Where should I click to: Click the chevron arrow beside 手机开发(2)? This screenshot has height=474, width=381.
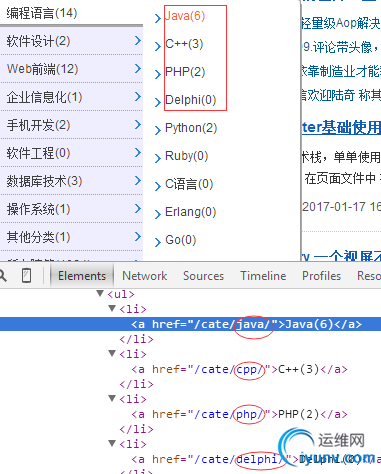click(138, 125)
